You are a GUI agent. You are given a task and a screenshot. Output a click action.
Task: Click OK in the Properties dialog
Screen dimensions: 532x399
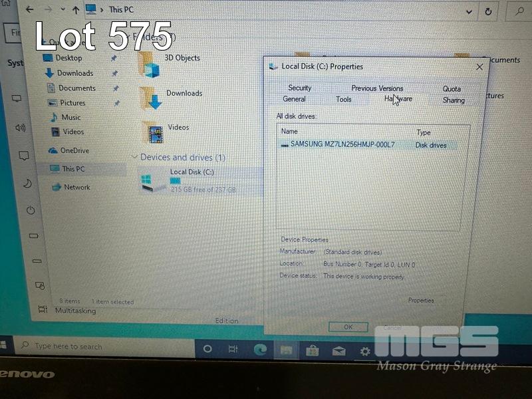[x=348, y=327]
